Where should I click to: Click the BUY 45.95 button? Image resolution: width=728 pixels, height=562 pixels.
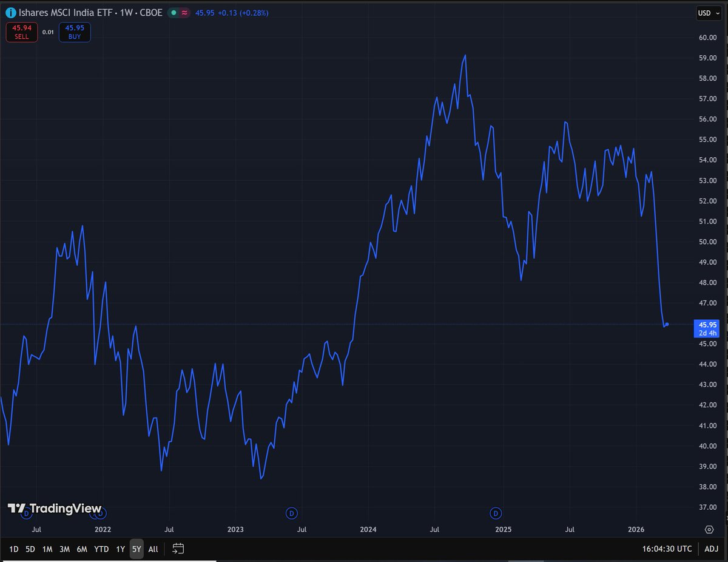75,32
